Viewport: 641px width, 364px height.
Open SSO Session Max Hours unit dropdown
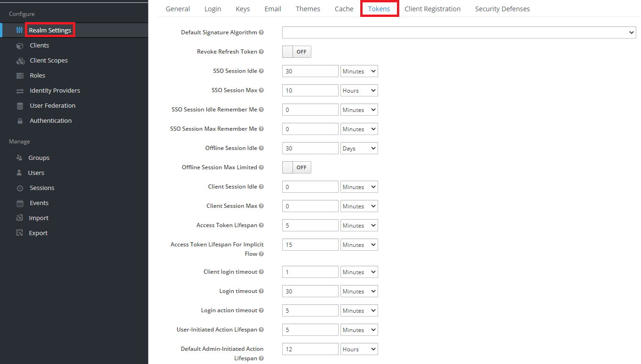pos(359,90)
